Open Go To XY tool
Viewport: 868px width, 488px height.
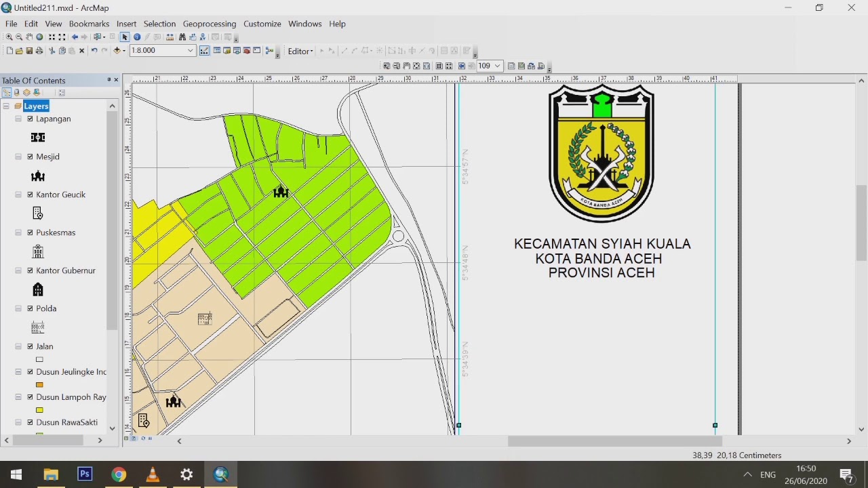point(203,37)
